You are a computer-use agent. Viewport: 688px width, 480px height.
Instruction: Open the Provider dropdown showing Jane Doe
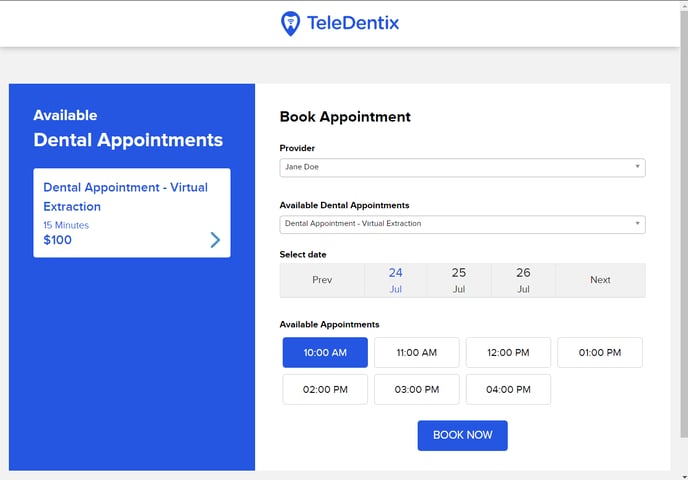point(462,168)
